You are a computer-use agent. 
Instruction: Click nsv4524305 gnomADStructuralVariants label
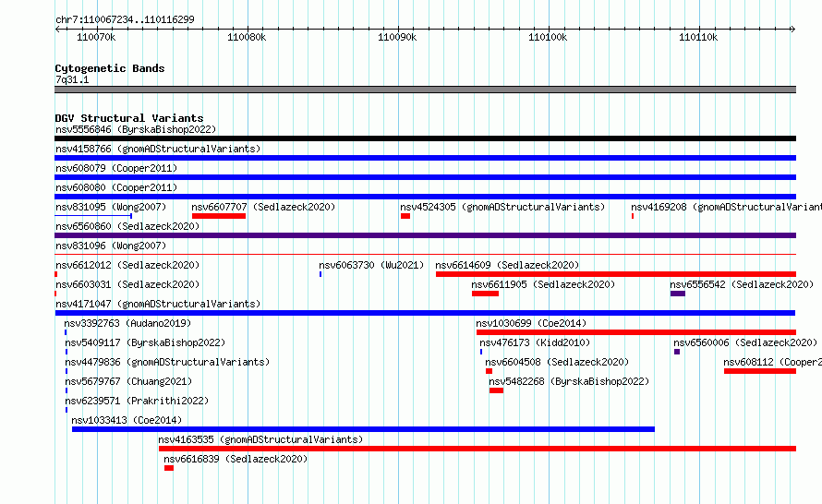[502, 207]
